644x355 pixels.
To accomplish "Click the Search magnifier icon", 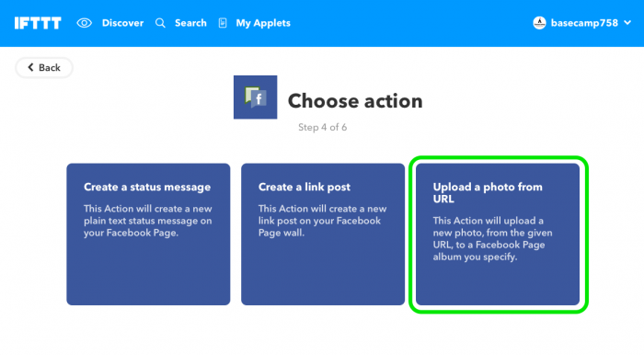I will [x=160, y=23].
